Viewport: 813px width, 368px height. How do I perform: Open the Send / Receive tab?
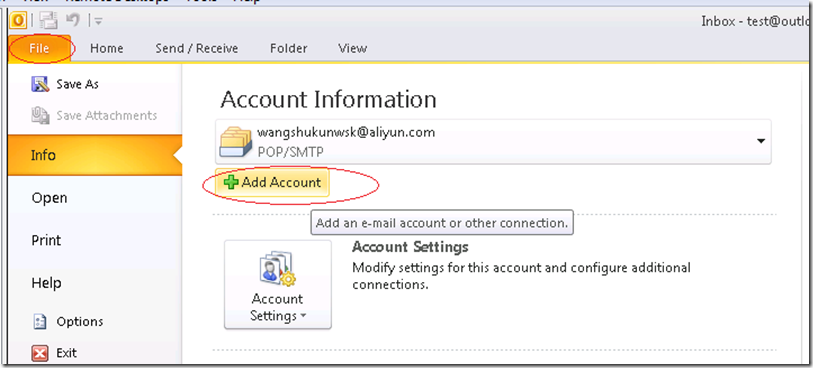point(197,49)
